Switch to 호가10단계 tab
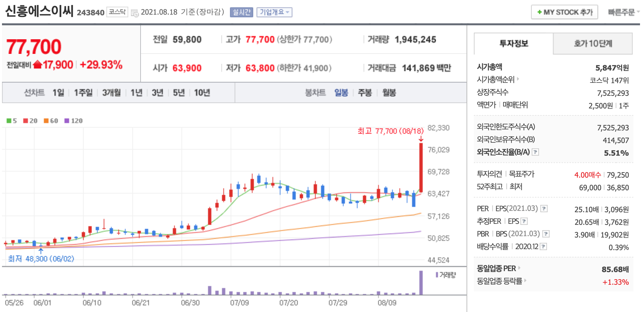 coord(593,44)
